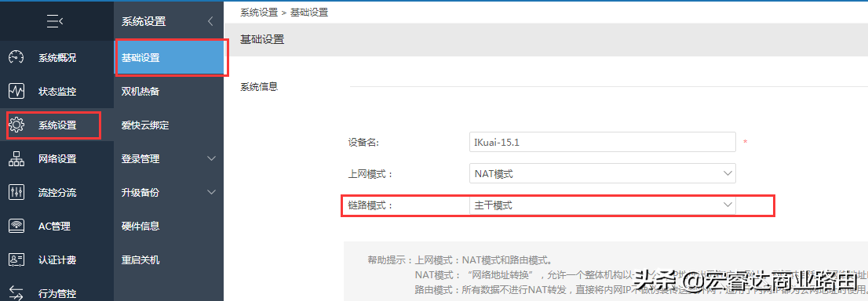868x301 pixels.
Task: Click the 流控分流 sliders icon
Action: click(x=16, y=193)
